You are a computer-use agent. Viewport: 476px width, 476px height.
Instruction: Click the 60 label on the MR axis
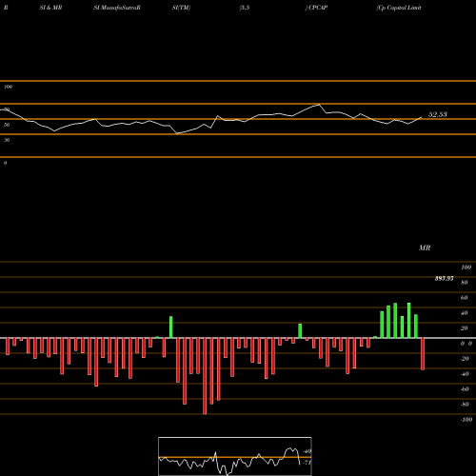[x=465, y=298]
